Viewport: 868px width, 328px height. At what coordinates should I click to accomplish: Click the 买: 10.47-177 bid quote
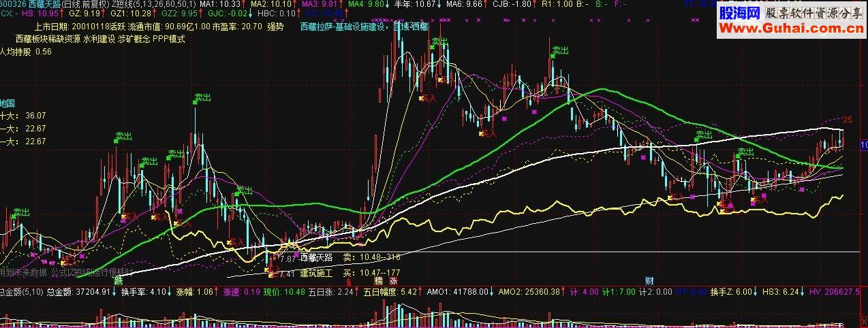pos(371,272)
